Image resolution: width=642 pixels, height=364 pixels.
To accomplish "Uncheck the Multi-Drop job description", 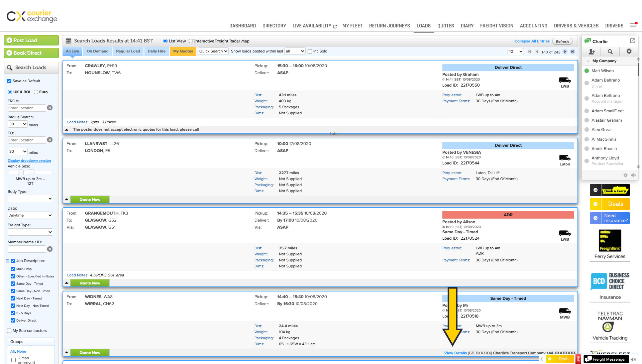I will [x=13, y=269].
